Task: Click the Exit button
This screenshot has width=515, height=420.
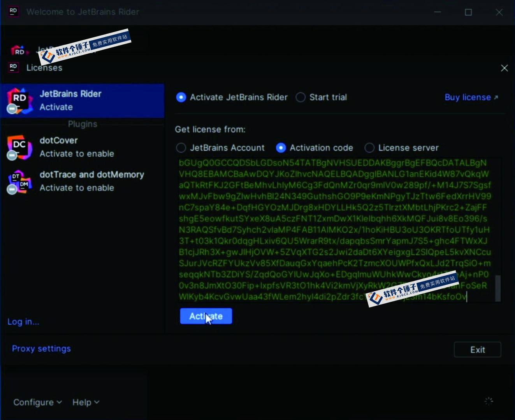Action: tap(478, 350)
